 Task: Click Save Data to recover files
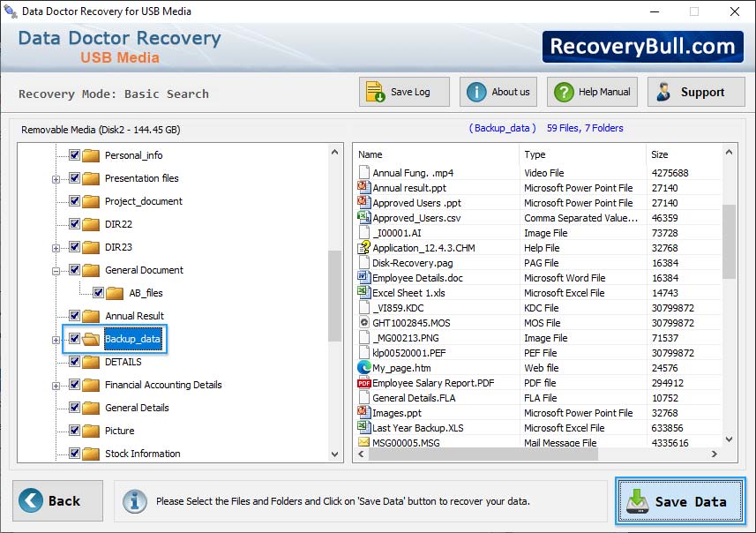click(x=680, y=501)
